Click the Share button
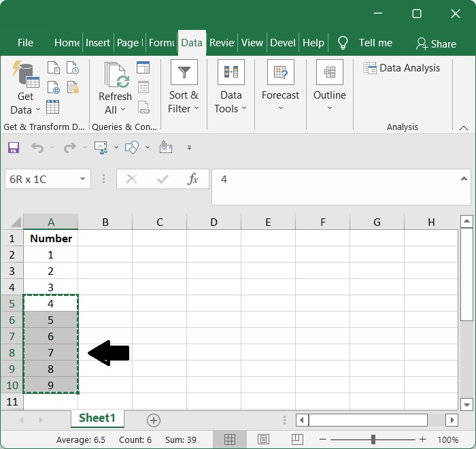This screenshot has height=449, width=476. 436,44
